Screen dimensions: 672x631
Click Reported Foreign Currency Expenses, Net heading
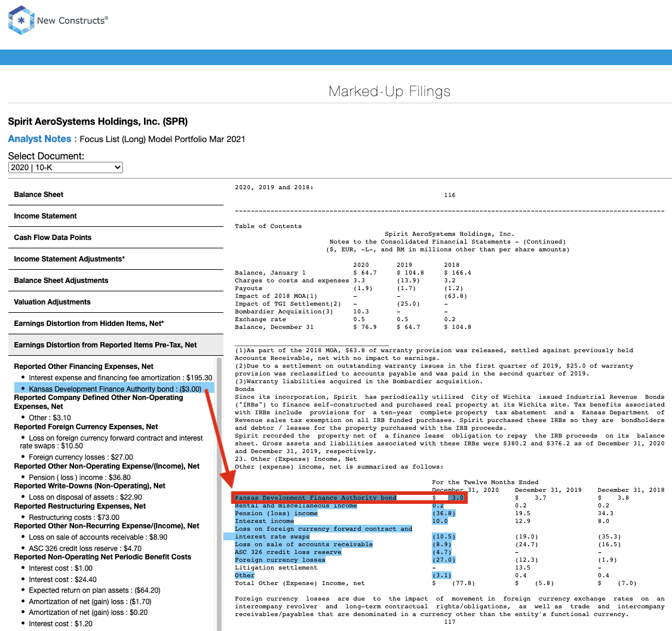85,427
